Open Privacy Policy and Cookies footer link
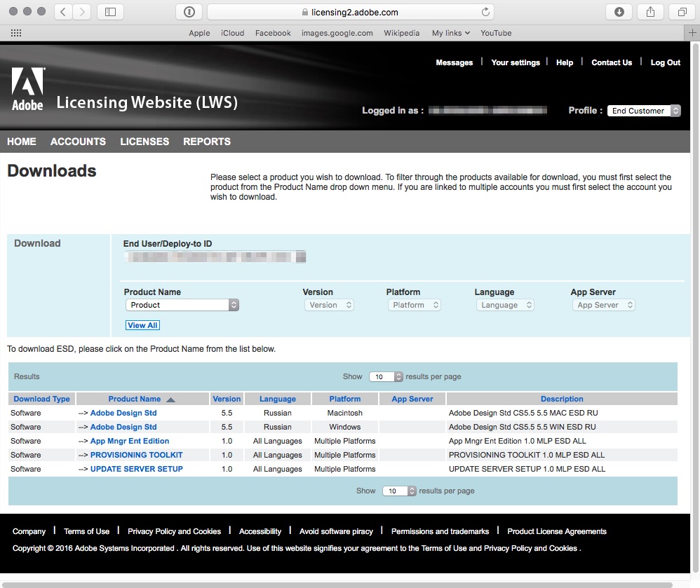This screenshot has height=588, width=700. point(174,531)
